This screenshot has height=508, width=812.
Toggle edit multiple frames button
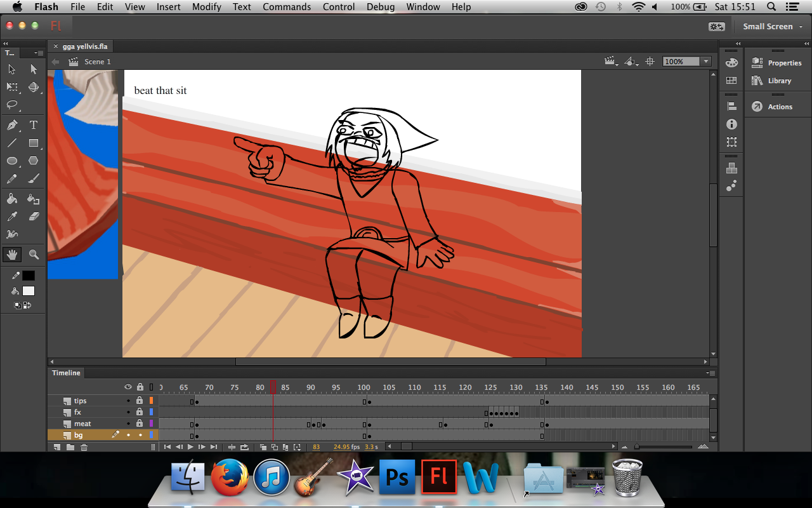(285, 447)
